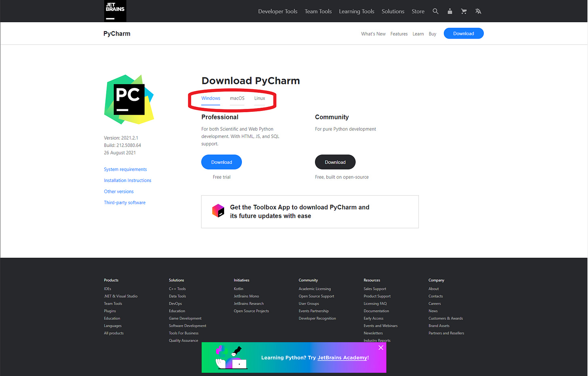Viewport: 588px width, 376px height.
Task: Open Careers footer link
Action: (x=435, y=304)
